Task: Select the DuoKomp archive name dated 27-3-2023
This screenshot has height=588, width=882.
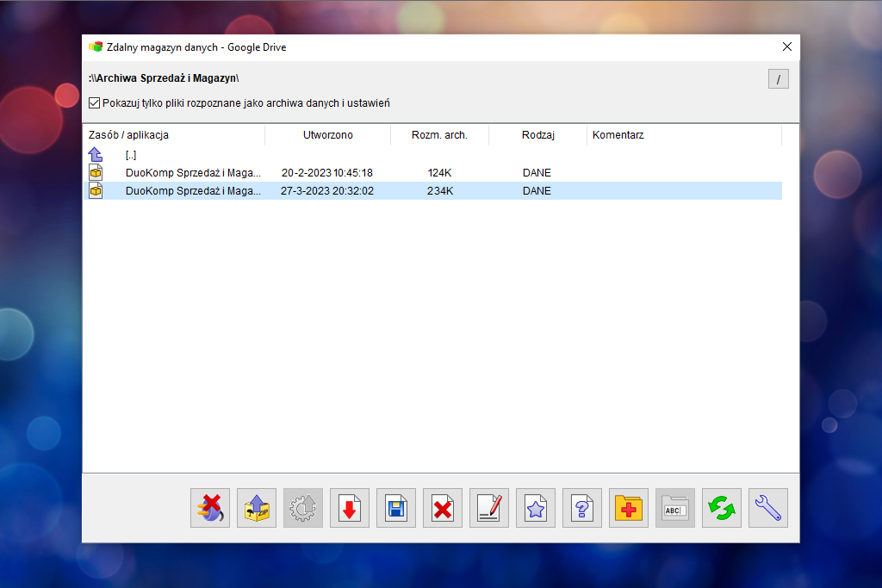Action: (193, 191)
